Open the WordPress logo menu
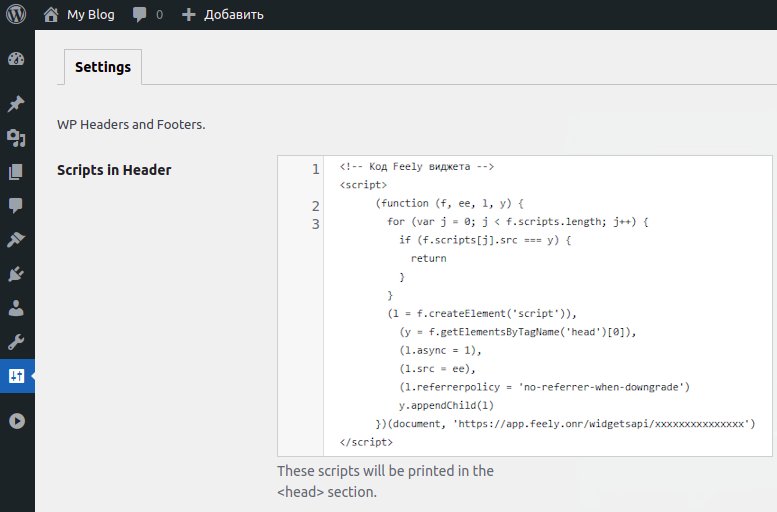The width and height of the screenshot is (777, 512). pyautogui.click(x=16, y=14)
